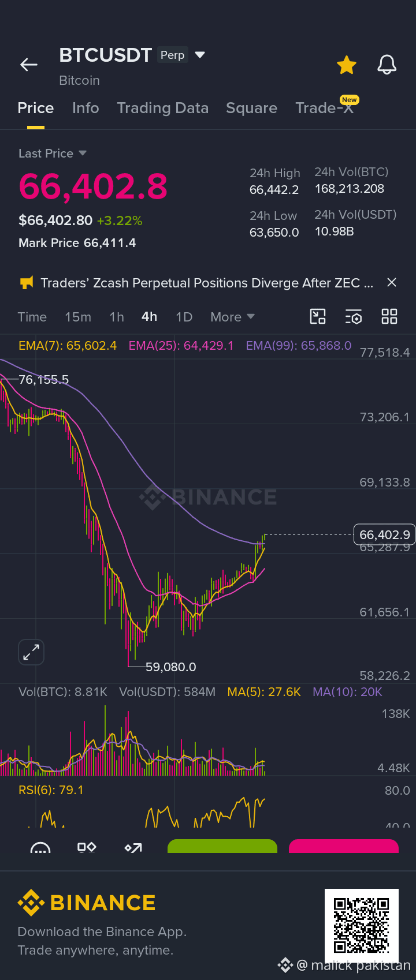Select the Time chart interval
416x980 pixels.
coord(32,317)
